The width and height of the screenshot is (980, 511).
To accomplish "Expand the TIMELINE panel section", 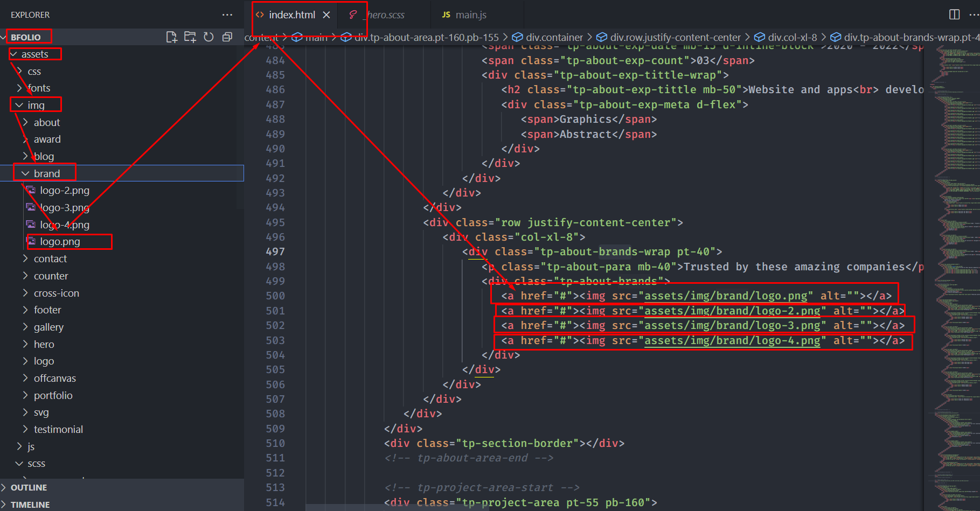I will 30,505.
